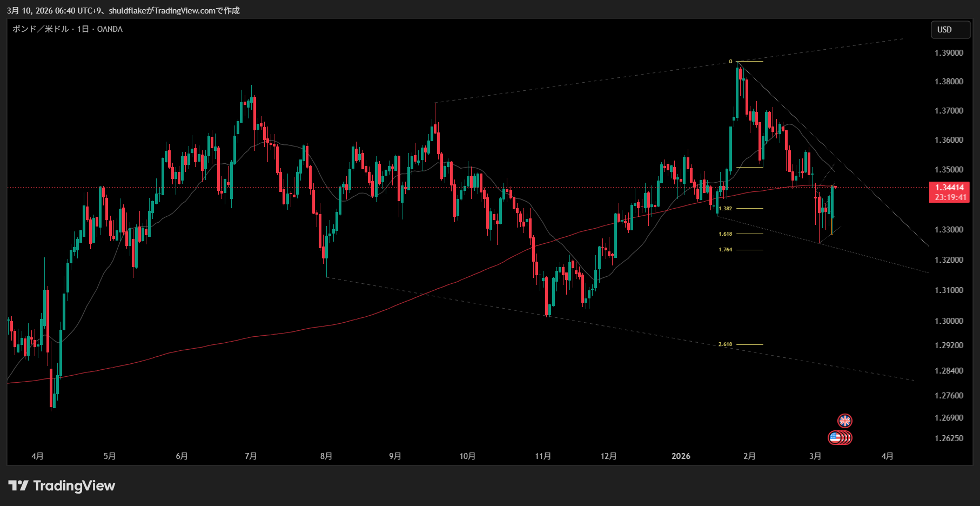Click the UK flag economic event icon

click(844, 421)
